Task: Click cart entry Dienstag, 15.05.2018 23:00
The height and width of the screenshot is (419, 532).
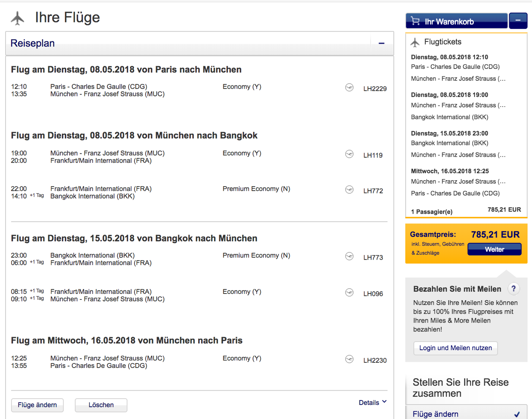Action: coord(449,133)
